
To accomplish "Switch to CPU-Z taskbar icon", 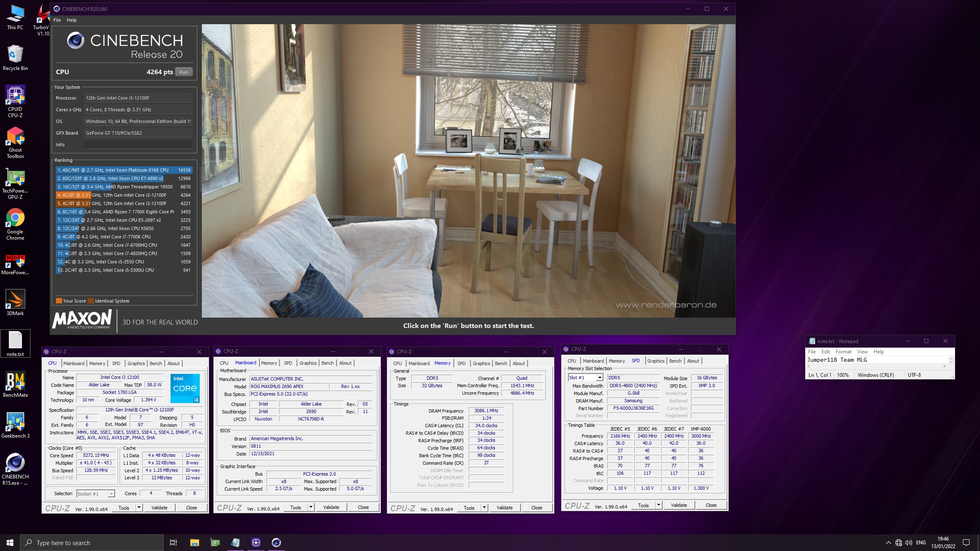I will coord(256,543).
